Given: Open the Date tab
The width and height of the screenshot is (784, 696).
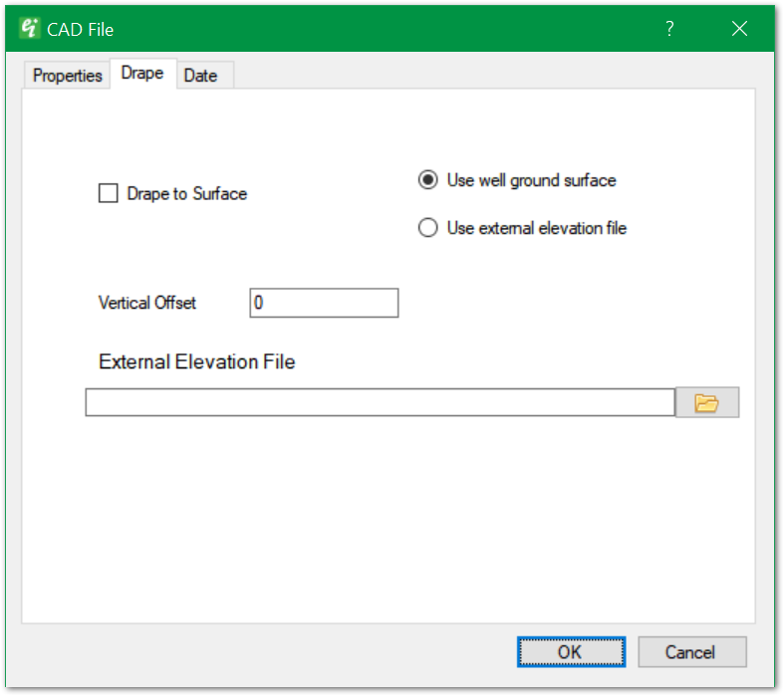Looking at the screenshot, I should tap(200, 76).
